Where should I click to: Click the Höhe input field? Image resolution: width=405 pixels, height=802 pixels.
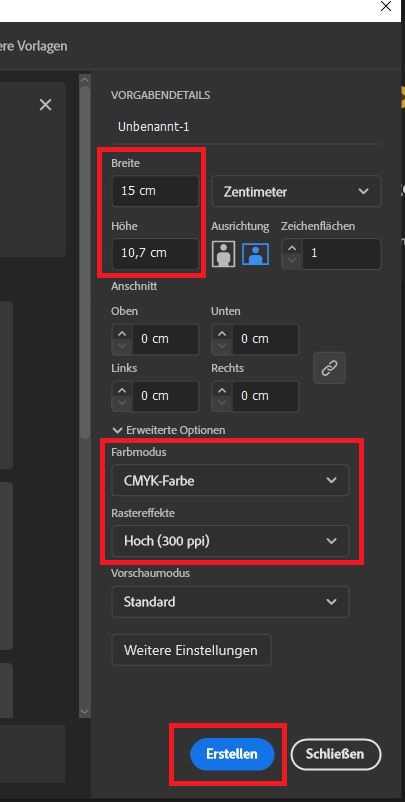(x=155, y=253)
